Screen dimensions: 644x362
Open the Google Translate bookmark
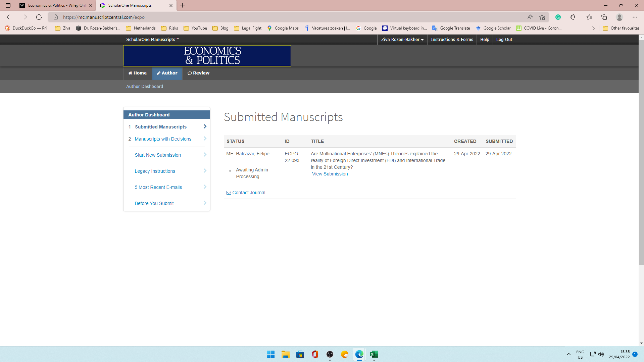451,28
